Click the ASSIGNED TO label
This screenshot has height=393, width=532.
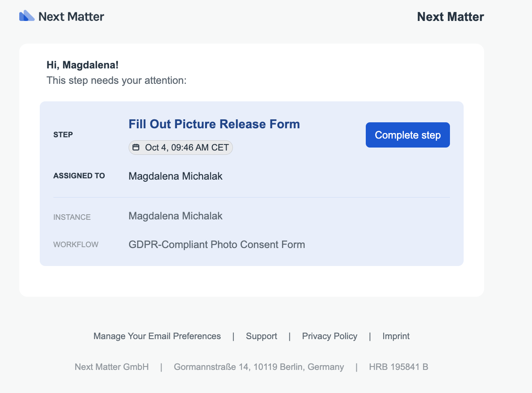[x=79, y=176]
